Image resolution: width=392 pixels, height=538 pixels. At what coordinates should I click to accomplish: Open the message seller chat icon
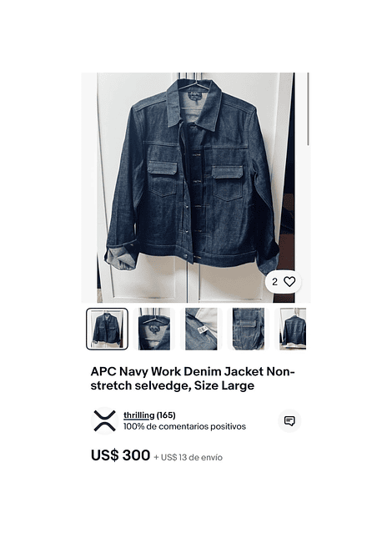[289, 420]
